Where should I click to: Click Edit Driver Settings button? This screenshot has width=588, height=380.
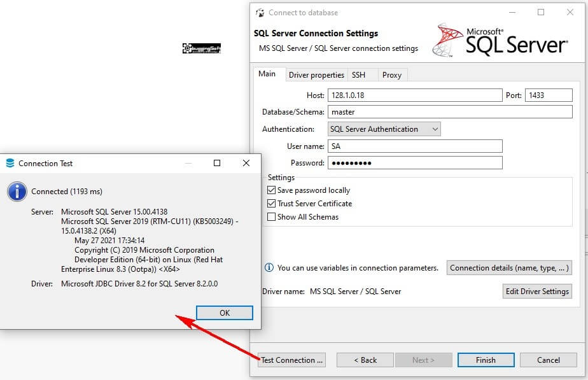[537, 292]
